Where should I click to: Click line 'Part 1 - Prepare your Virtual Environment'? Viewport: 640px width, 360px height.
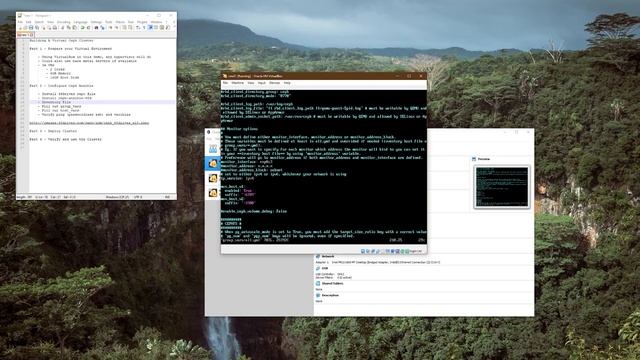[71, 49]
